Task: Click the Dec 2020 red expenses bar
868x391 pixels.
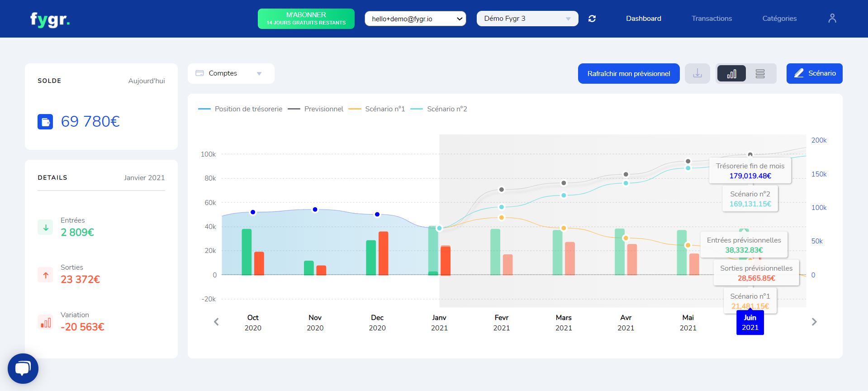Action: coord(383,253)
